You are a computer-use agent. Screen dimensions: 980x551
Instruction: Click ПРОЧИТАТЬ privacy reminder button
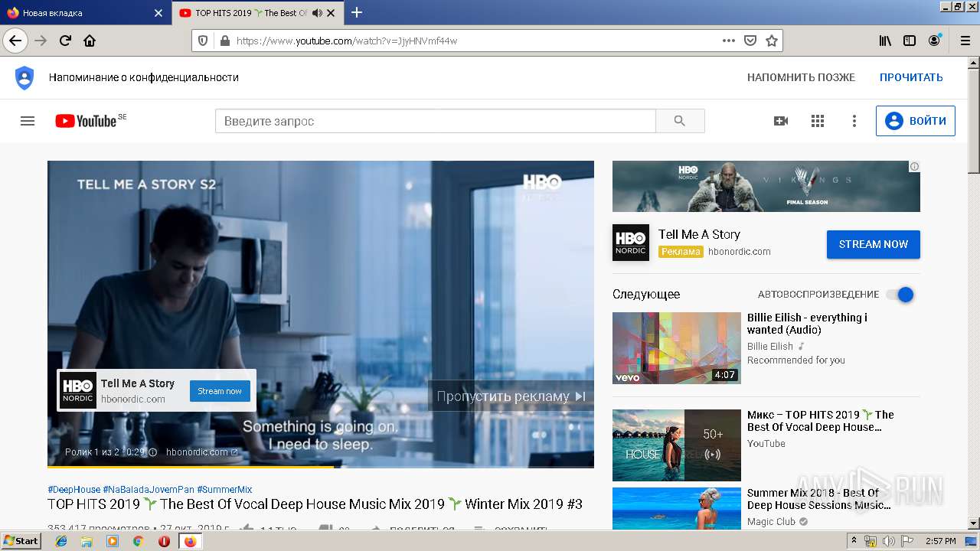click(911, 77)
